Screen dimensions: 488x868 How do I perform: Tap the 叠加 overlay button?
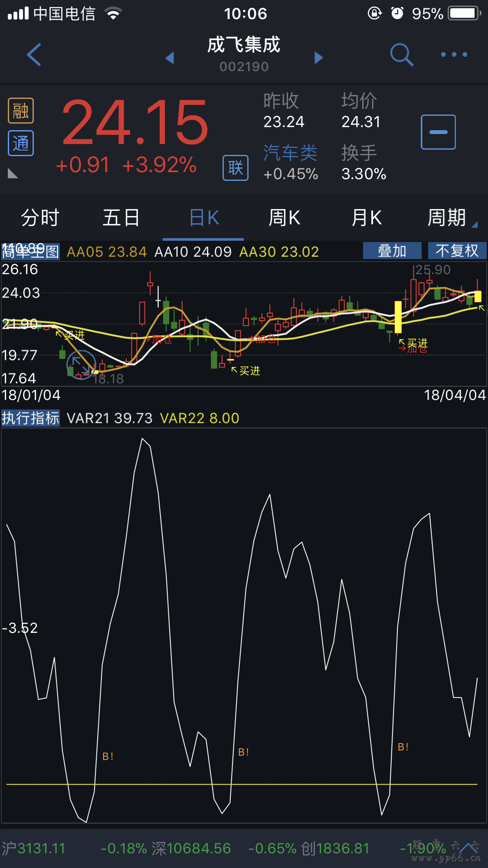tap(392, 251)
